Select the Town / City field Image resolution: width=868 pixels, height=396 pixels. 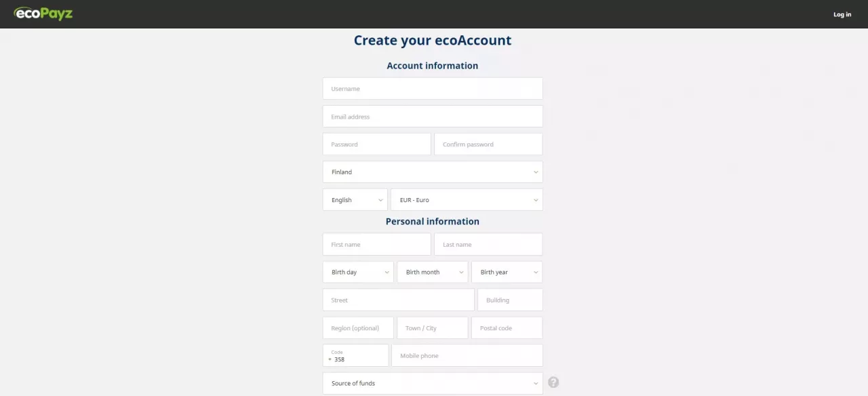433,328
